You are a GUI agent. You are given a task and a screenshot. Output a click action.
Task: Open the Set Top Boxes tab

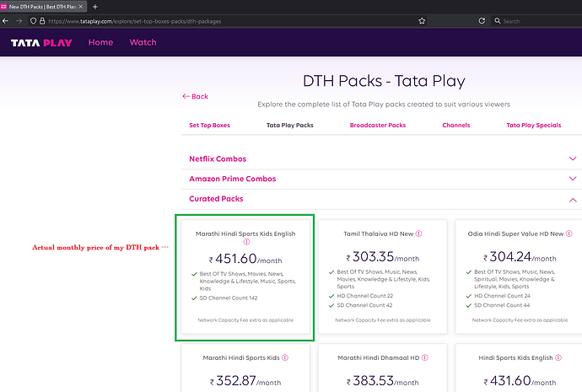pos(209,126)
